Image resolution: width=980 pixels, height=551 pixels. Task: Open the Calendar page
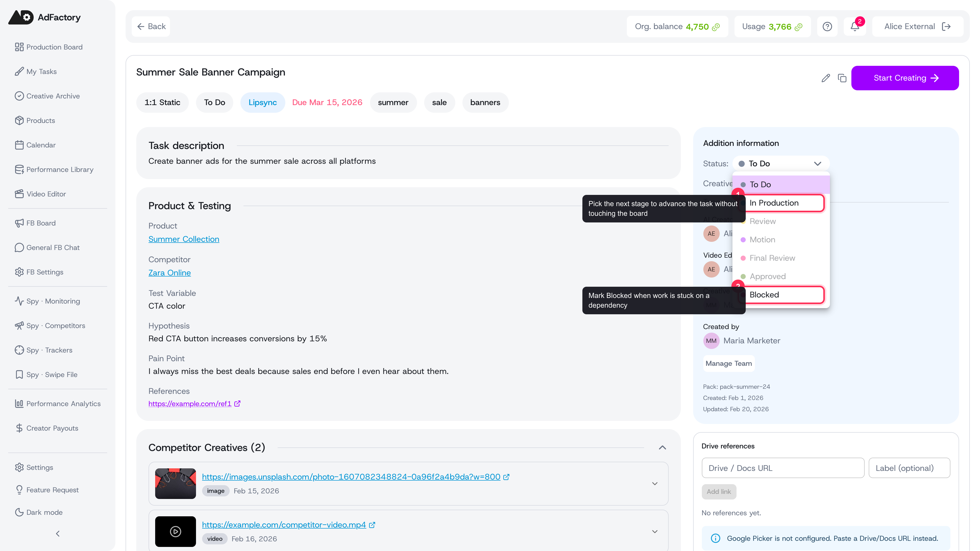(35, 145)
